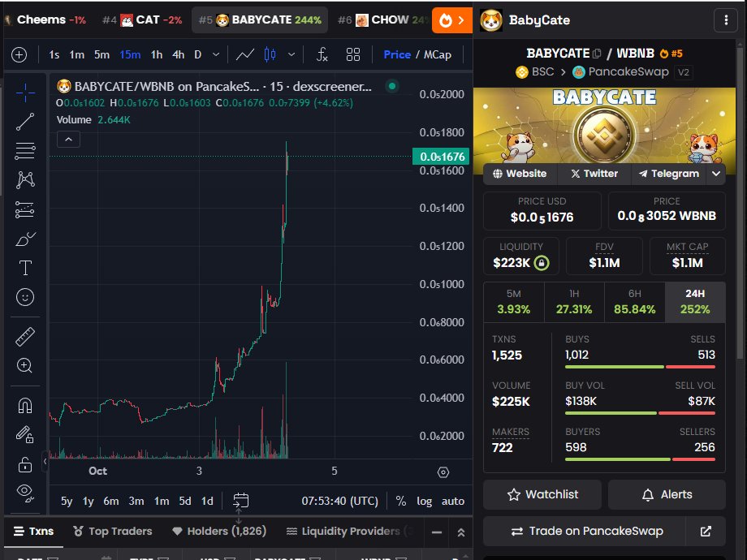Open the go to date calendar

[x=240, y=501]
